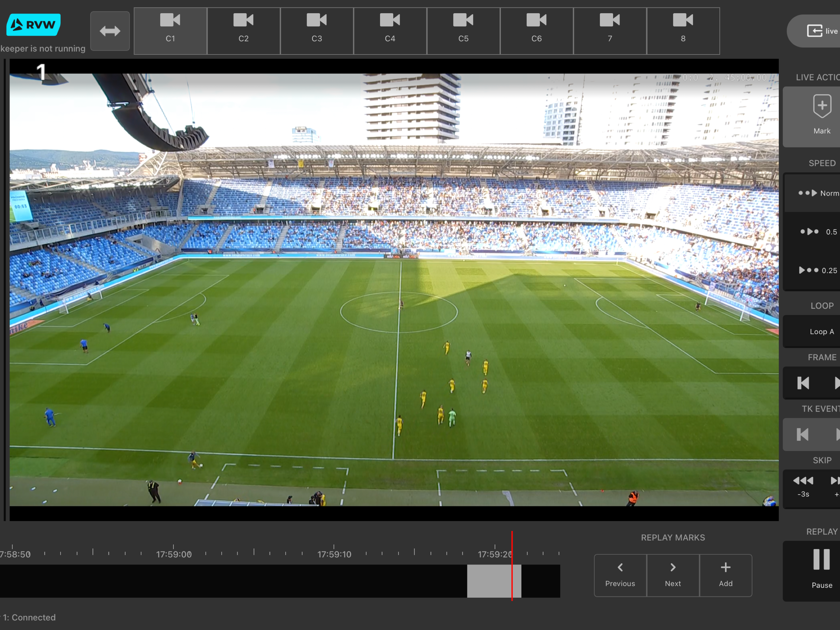
Task: Click the red playhead on timeline
Action: [x=512, y=566]
